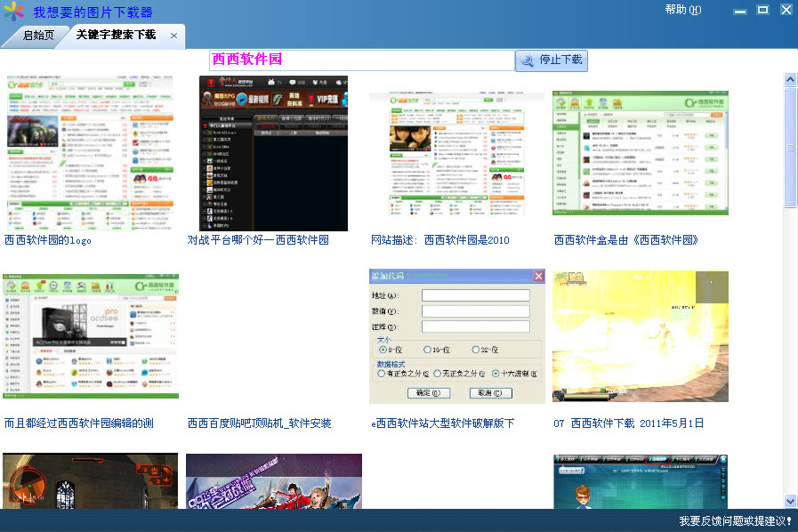The height and width of the screenshot is (532, 798).
Task: Open the 西西软件盒 thumbnail image
Action: 640,153
